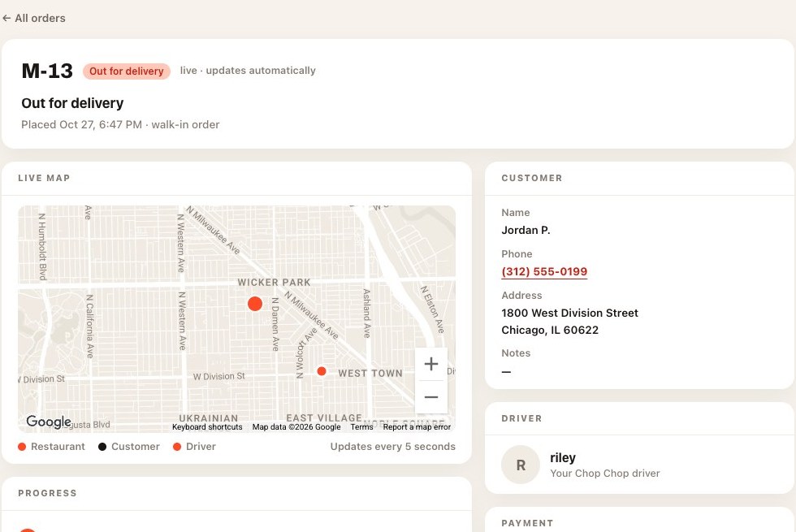
Task: Open Keyboard shortcuts on the map
Action: pos(207,427)
